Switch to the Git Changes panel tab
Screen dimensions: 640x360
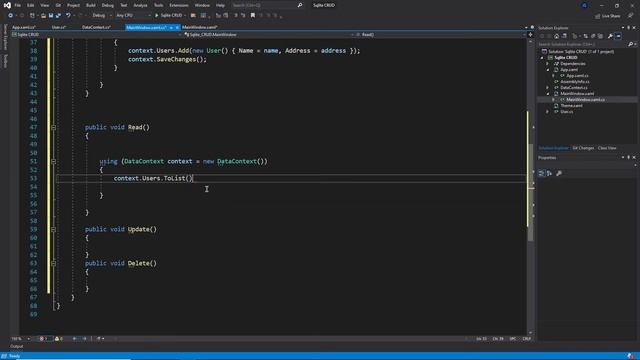click(583, 148)
